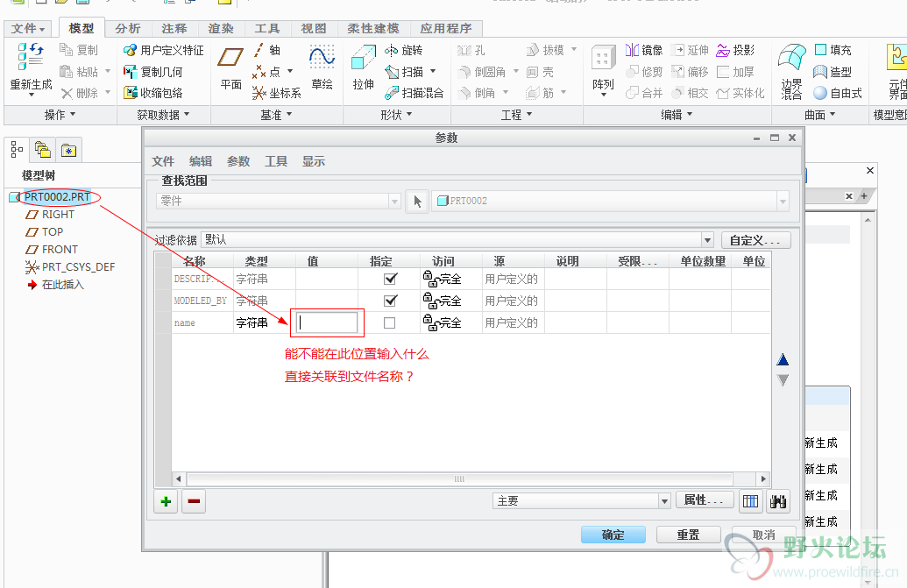Open the 显示 menu in Parameters dialog
This screenshot has height=588, width=907.
coord(314,161)
